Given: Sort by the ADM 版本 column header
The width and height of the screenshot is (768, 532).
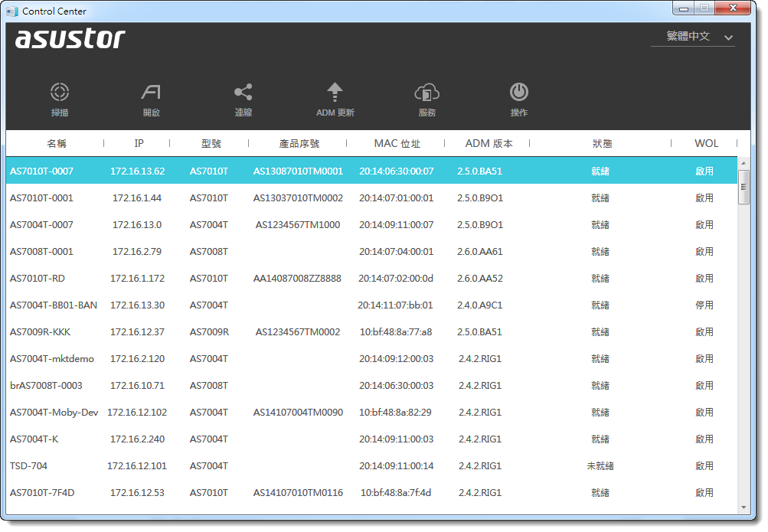Looking at the screenshot, I should [489, 143].
